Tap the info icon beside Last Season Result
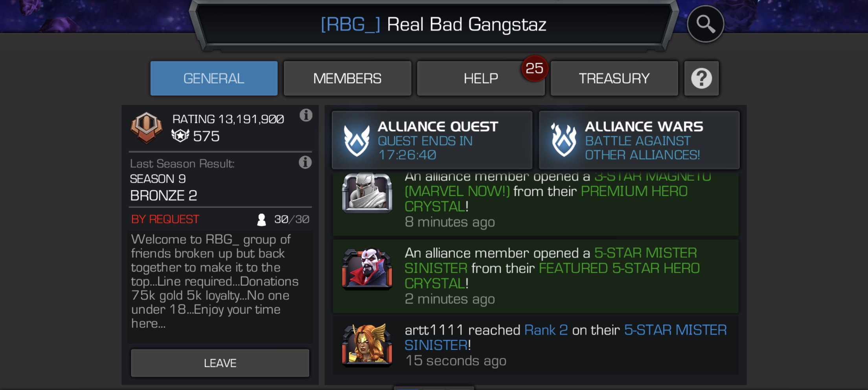 point(305,162)
